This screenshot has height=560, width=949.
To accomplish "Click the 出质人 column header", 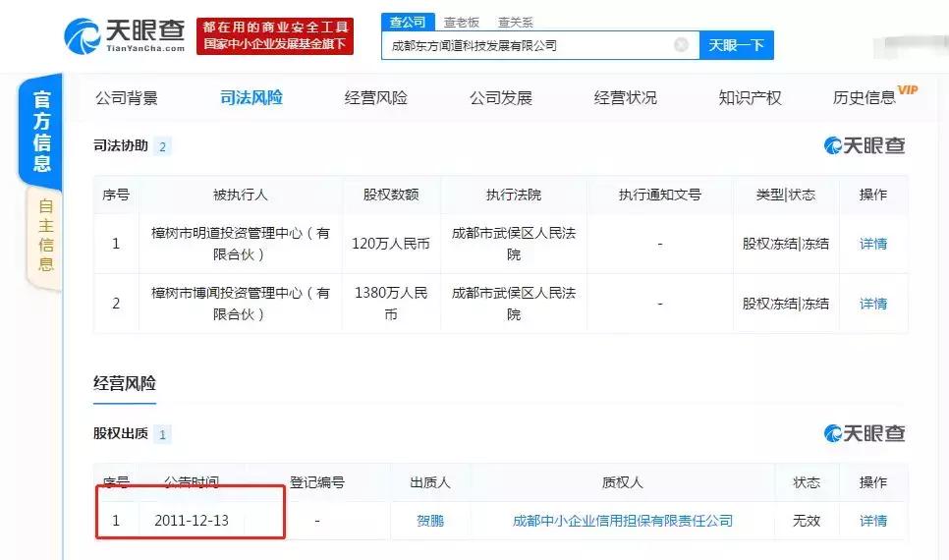I will click(430, 482).
